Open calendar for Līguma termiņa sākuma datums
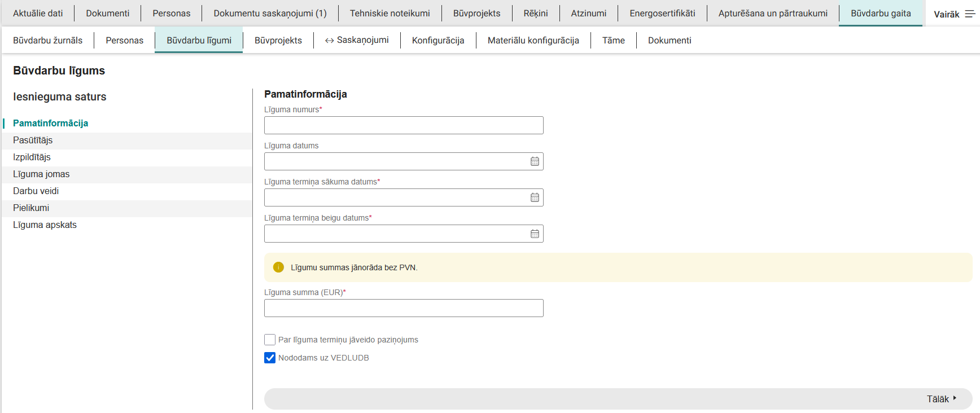980x413 pixels. point(535,197)
